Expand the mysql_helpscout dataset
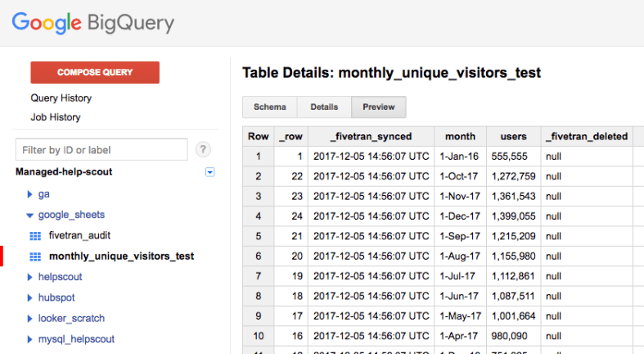This screenshot has width=644, height=354. [x=30, y=339]
